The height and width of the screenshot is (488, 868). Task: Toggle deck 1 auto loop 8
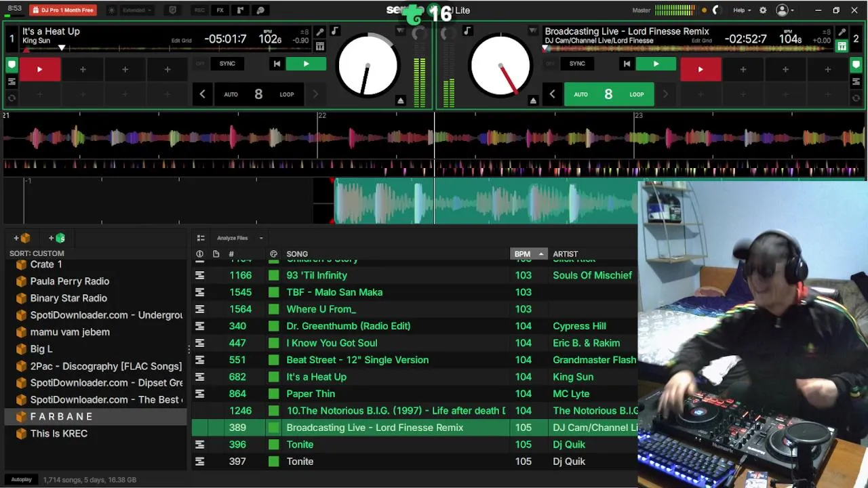point(258,94)
